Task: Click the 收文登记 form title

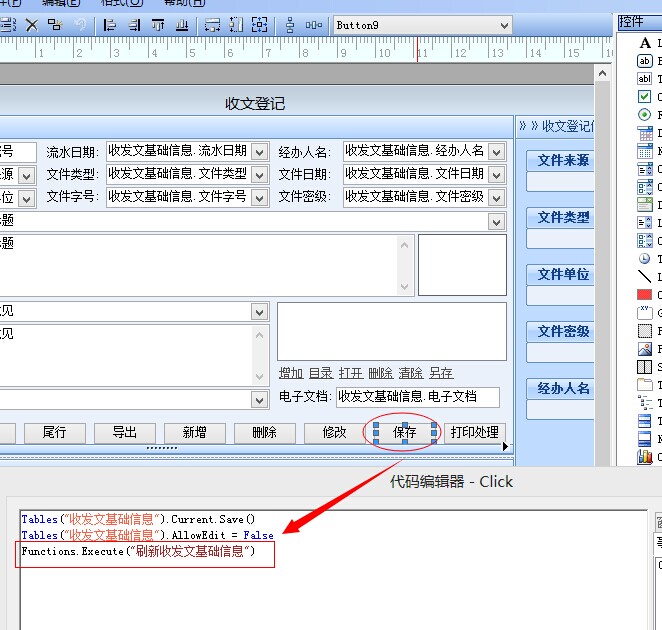Action: tap(255, 103)
